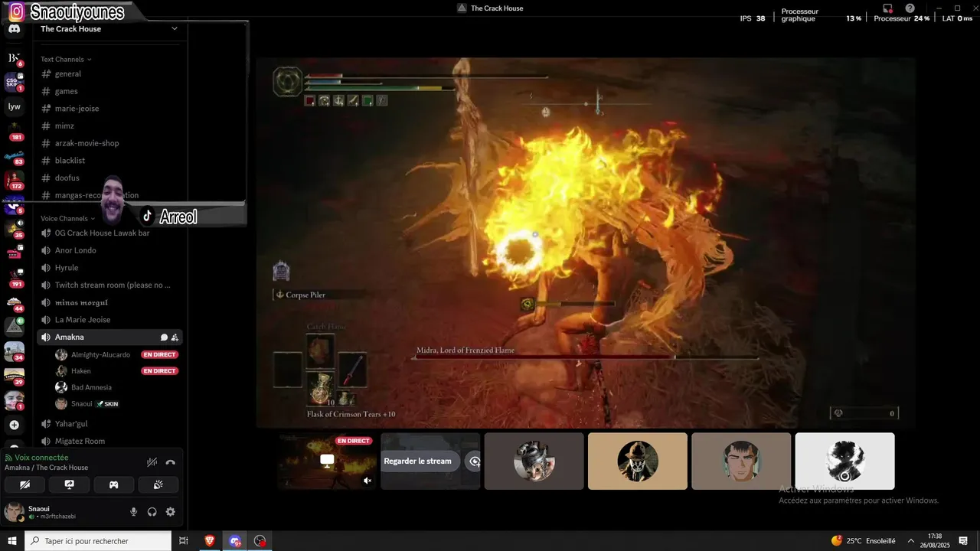
Task: Collapse the Text Channels category
Action: point(66,59)
